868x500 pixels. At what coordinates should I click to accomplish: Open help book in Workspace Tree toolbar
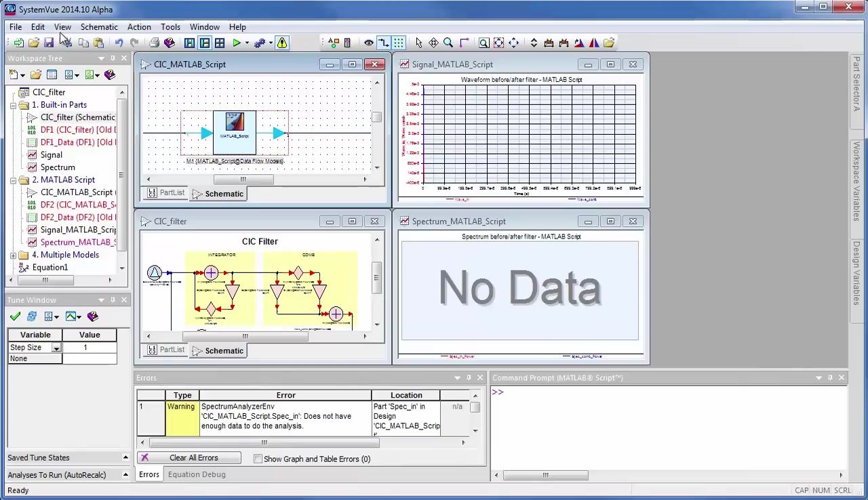click(x=109, y=75)
